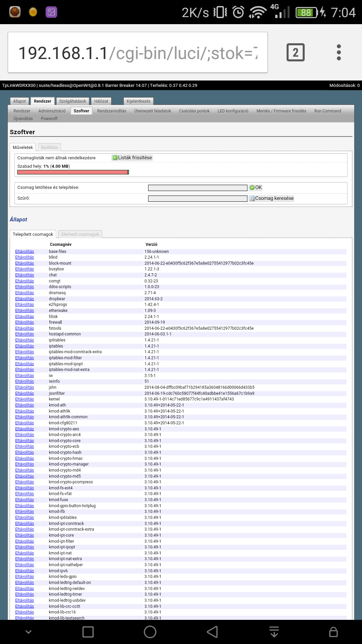Click Módosítások: 0 in header
This screenshot has width=362, height=644.
point(344,86)
